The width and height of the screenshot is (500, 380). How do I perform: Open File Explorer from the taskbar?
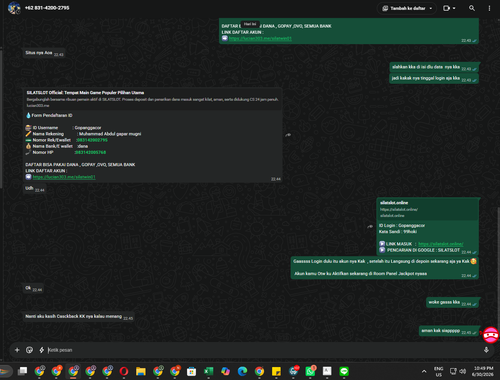tap(141, 371)
